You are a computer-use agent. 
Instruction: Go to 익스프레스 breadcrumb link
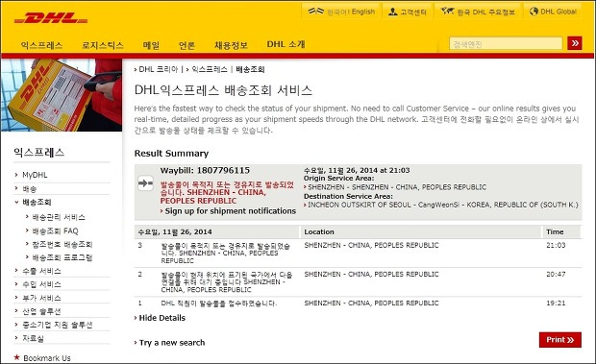pyautogui.click(x=209, y=69)
